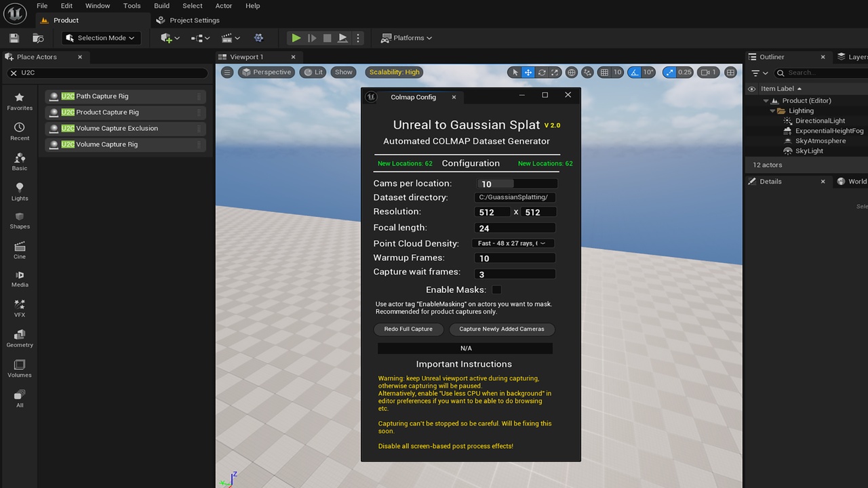Open the viewport hamburger options menu
Screen dimensions: 868x488
tap(227, 72)
